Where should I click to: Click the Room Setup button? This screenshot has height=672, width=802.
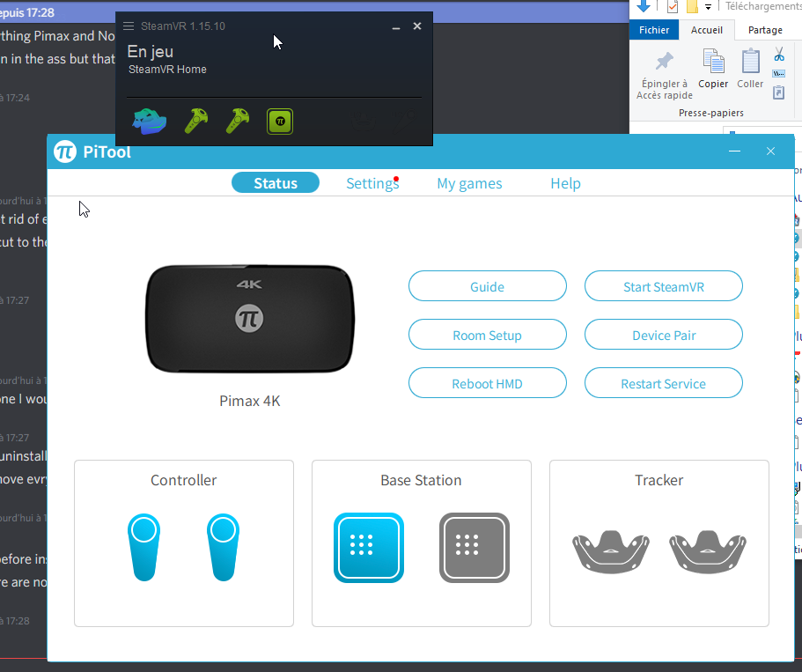487,335
